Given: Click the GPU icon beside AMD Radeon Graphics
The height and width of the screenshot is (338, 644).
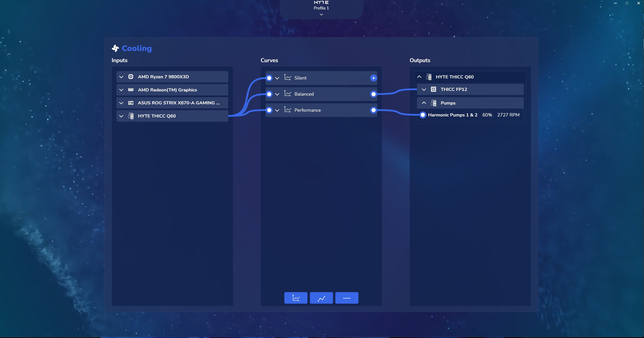Looking at the screenshot, I should pos(131,90).
